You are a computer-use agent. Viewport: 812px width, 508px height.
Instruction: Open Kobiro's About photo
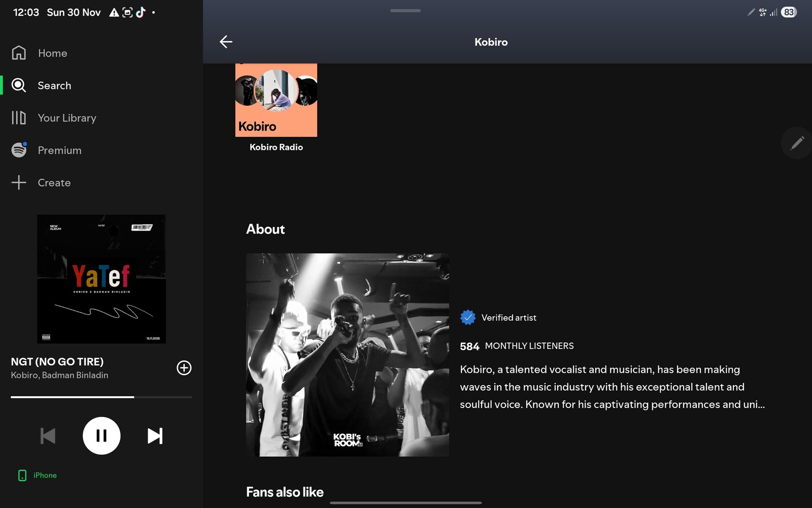(348, 355)
